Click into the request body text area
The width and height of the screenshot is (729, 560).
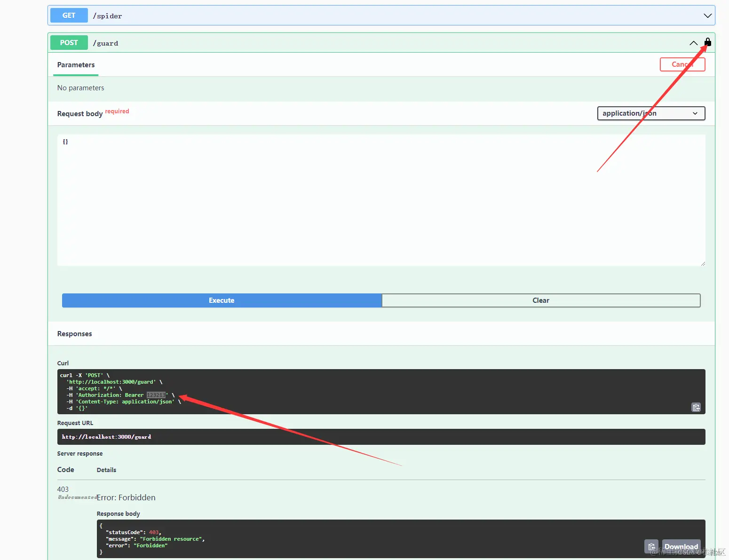[381, 200]
